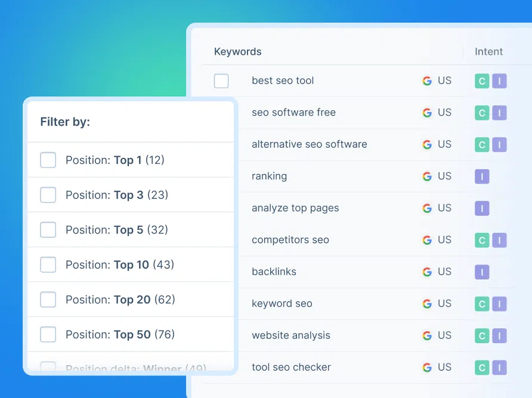Click Google icon in 'competitors seo' row
This screenshot has height=398, width=532.
coord(427,240)
